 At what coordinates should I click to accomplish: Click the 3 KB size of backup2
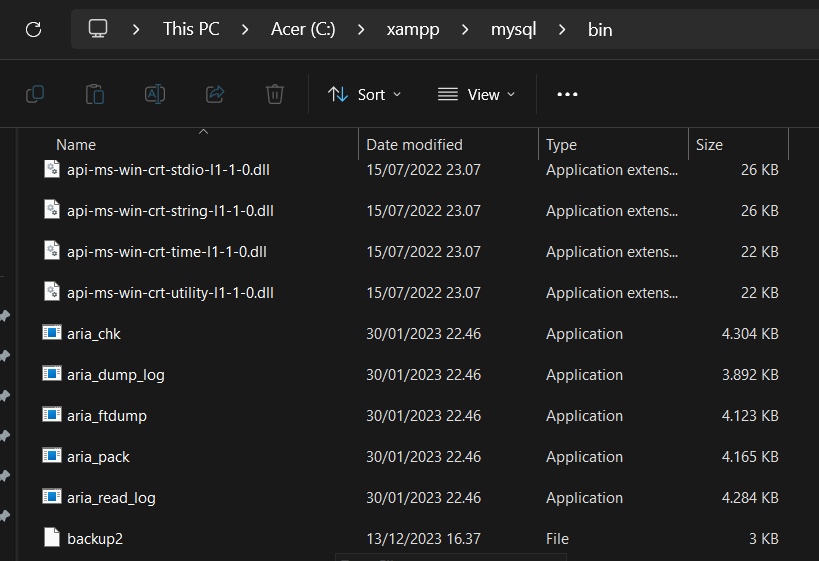(764, 539)
